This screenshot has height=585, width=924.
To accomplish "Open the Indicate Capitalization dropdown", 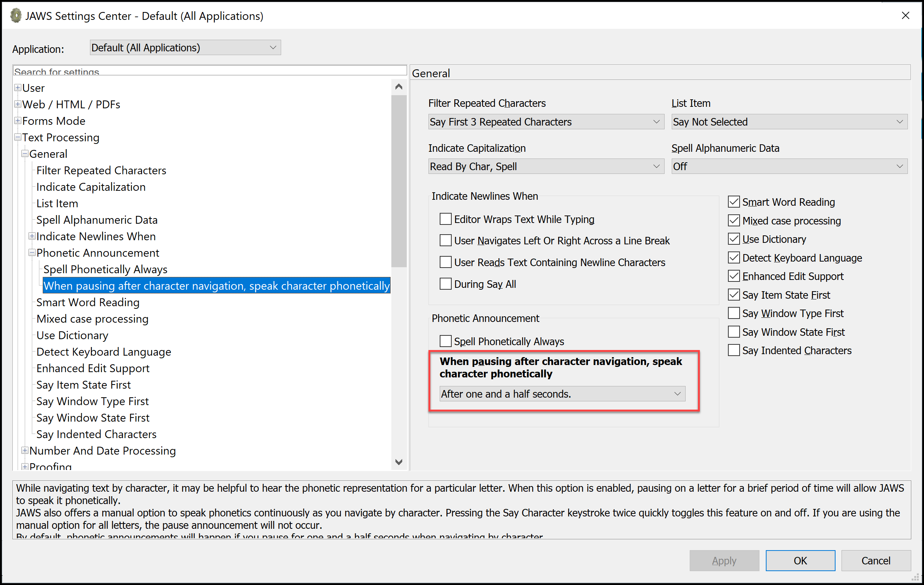I will tap(546, 166).
